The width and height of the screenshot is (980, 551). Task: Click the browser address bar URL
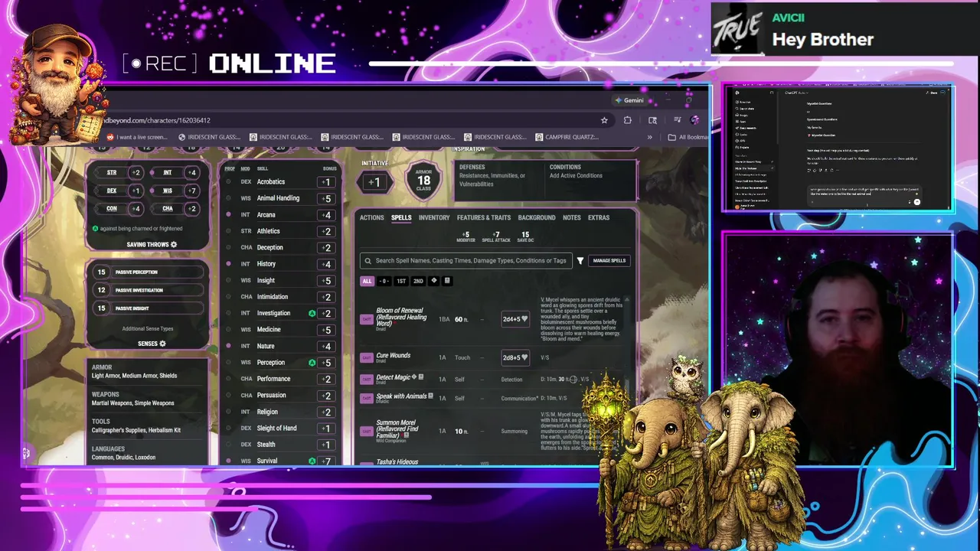156,120
